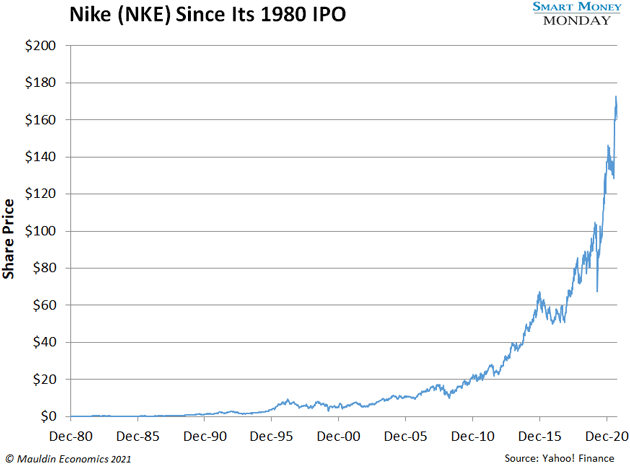
Task: Click the Dec-10 x-axis label
Action: coord(472,436)
